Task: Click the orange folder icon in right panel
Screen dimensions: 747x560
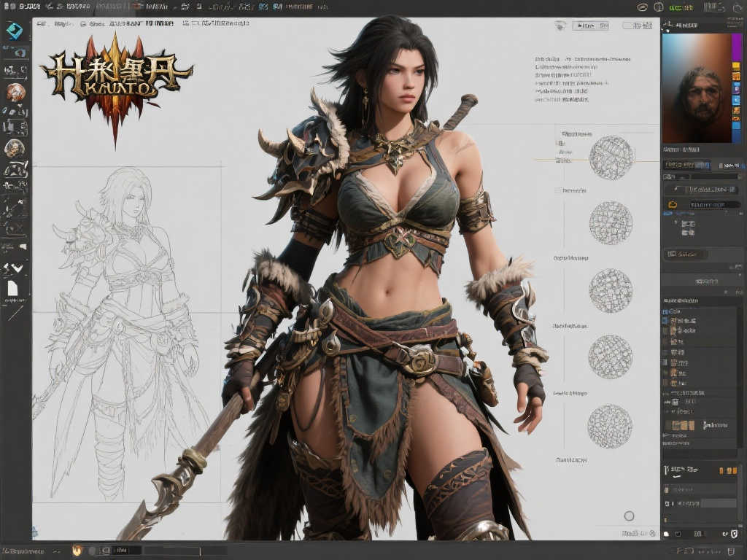Action: coord(673,205)
